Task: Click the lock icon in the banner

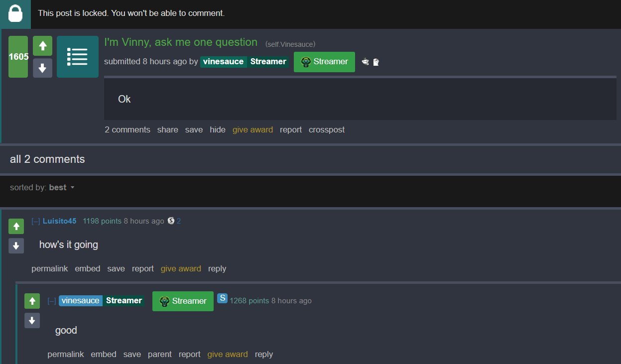Action: (15, 13)
